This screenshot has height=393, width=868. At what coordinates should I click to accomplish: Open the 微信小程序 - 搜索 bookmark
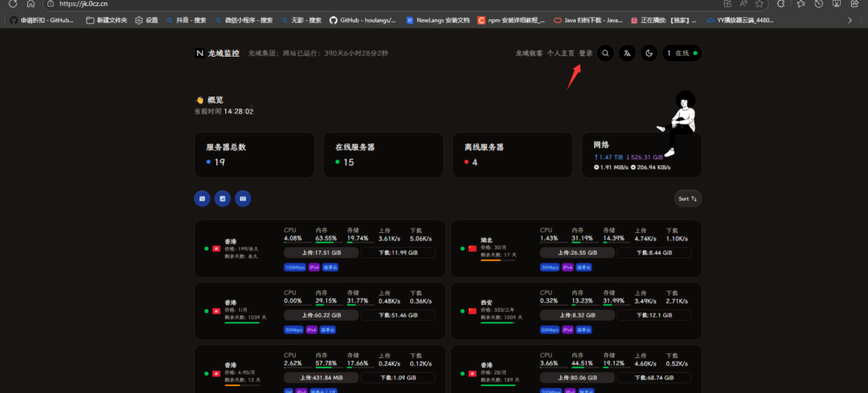(x=244, y=20)
